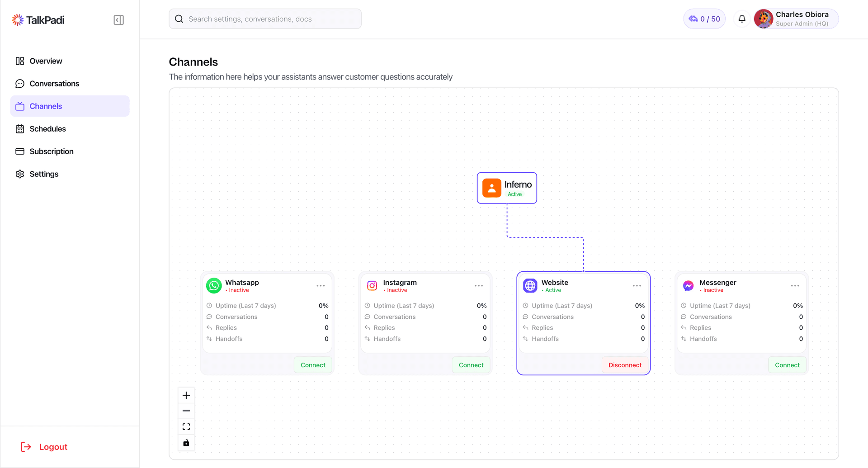Click the Overview sidebar icon
868x468 pixels.
pos(20,61)
